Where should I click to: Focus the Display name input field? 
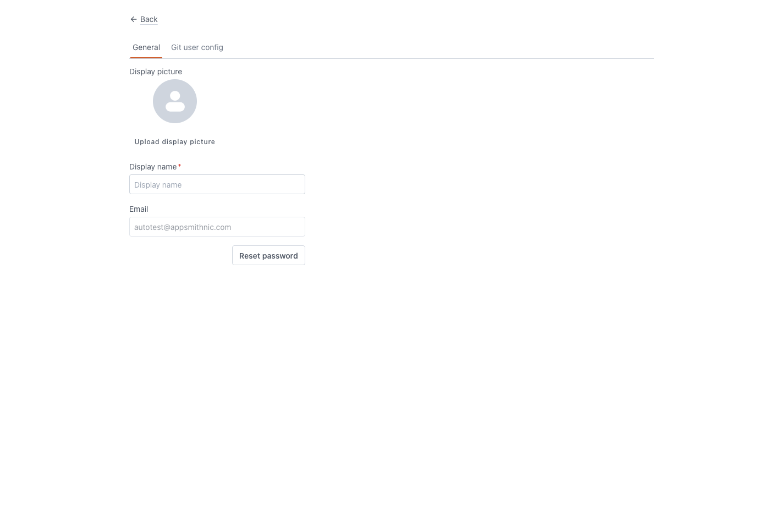tap(217, 184)
